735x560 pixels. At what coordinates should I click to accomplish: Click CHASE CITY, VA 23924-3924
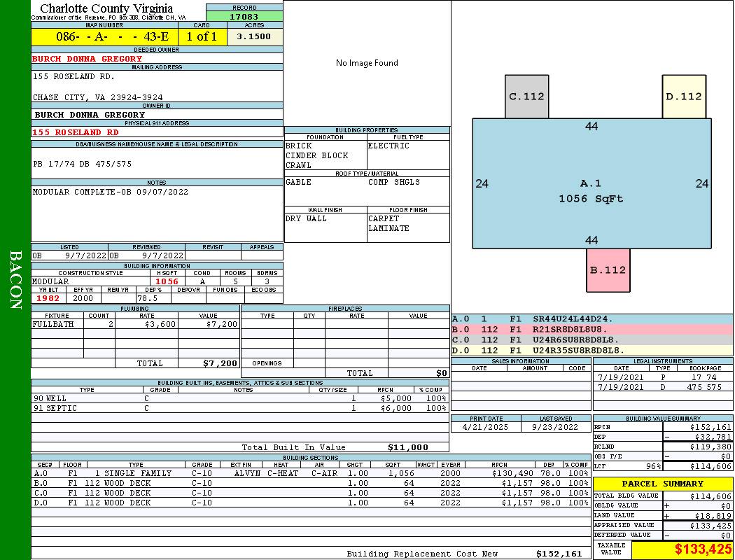(98, 97)
